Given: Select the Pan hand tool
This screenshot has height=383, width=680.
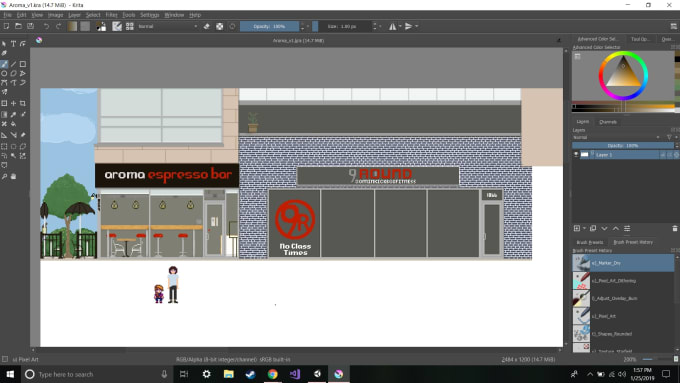Looking at the screenshot, I should pyautogui.click(x=13, y=177).
